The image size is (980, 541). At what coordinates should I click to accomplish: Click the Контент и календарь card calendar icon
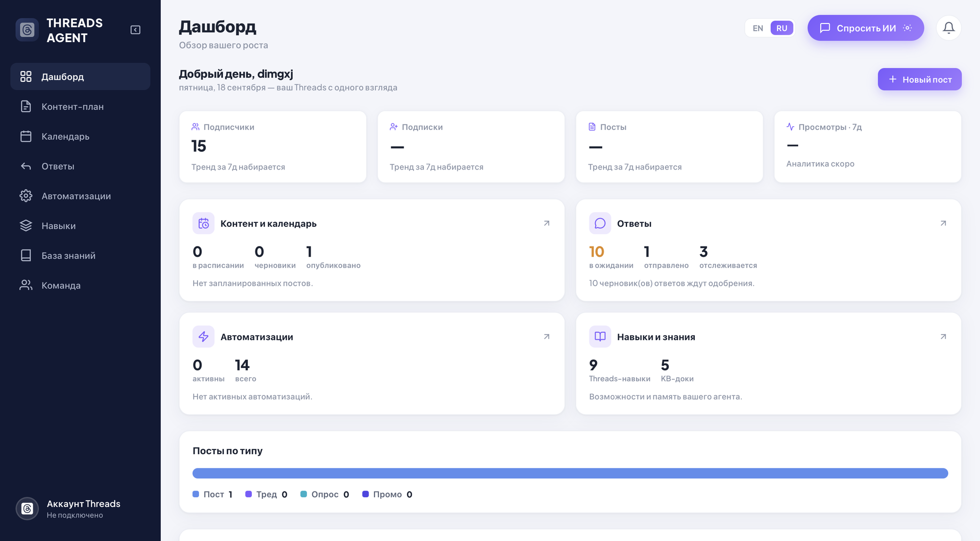tap(203, 223)
